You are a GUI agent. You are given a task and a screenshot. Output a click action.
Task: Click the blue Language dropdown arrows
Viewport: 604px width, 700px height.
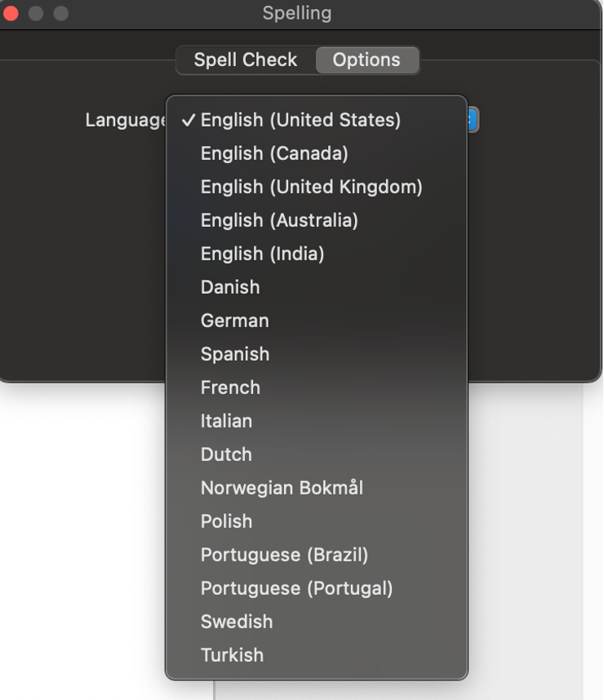point(473,121)
